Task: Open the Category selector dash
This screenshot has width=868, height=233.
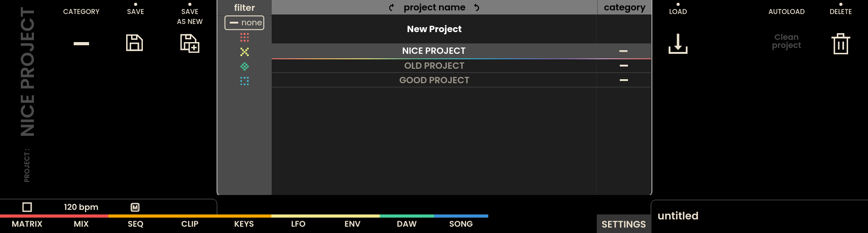Action: point(81,43)
